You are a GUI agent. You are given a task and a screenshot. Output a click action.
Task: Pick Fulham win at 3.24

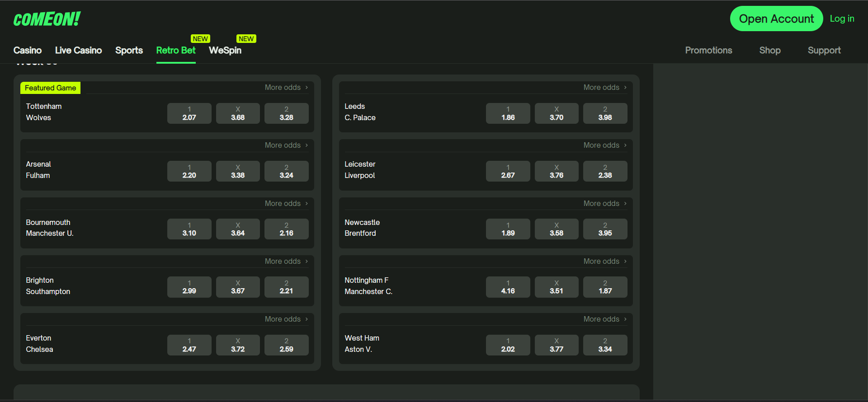287,171
